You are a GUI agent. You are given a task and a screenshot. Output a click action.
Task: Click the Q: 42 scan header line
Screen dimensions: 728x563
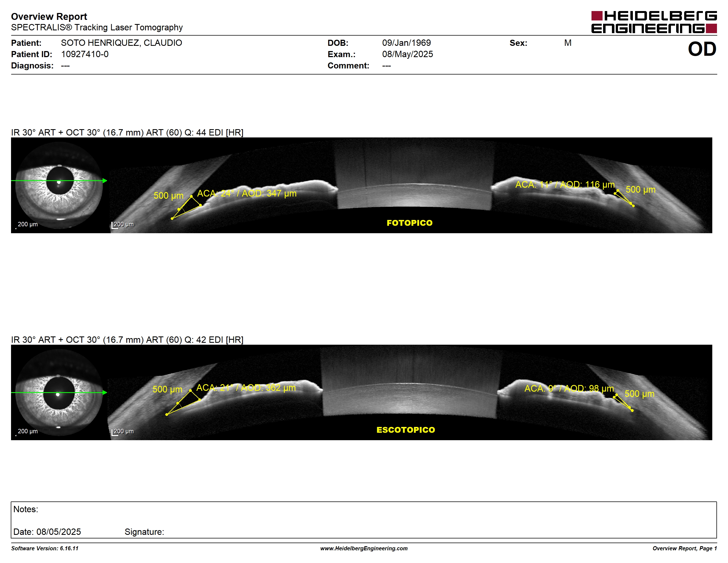tap(127, 339)
